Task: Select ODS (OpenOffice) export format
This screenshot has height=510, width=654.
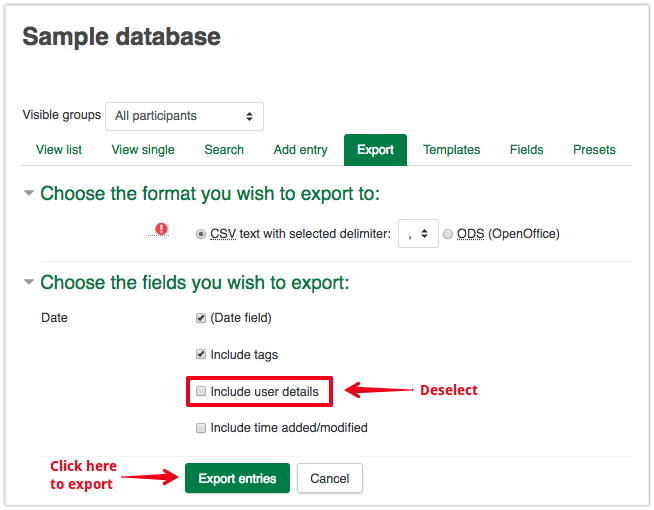Action: pos(448,234)
